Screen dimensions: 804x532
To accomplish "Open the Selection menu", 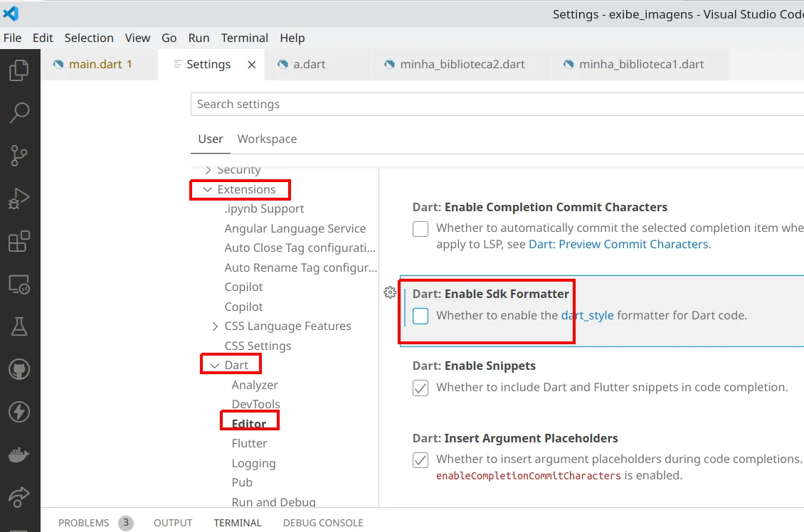I will (x=89, y=38).
